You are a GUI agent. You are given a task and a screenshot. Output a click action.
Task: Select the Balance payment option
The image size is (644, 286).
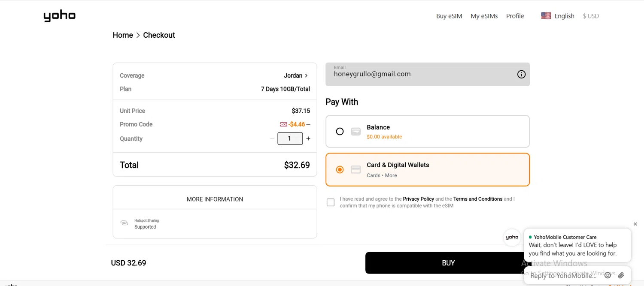point(428,131)
